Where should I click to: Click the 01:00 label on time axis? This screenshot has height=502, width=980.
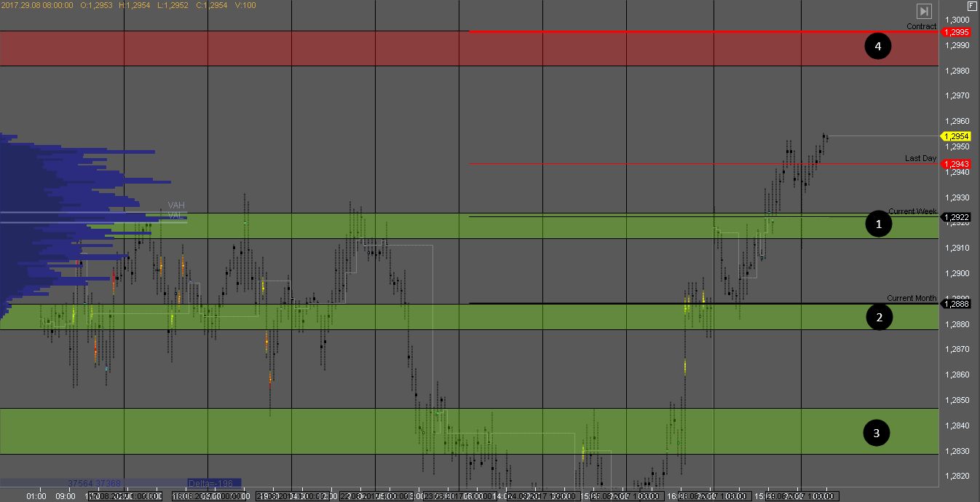(x=36, y=496)
